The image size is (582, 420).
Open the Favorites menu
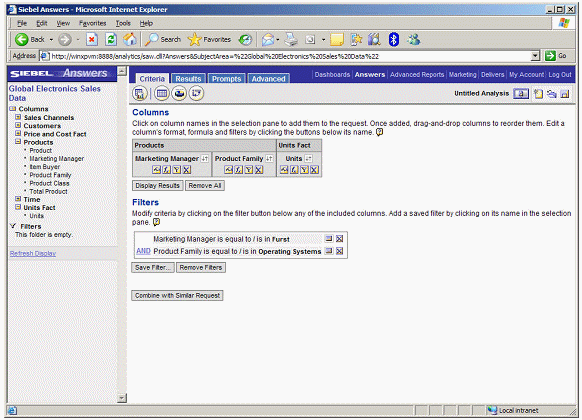pyautogui.click(x=92, y=23)
